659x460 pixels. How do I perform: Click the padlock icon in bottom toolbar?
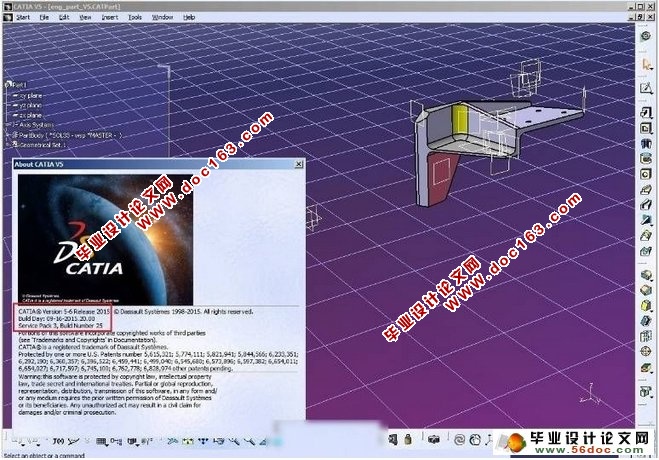point(408,439)
